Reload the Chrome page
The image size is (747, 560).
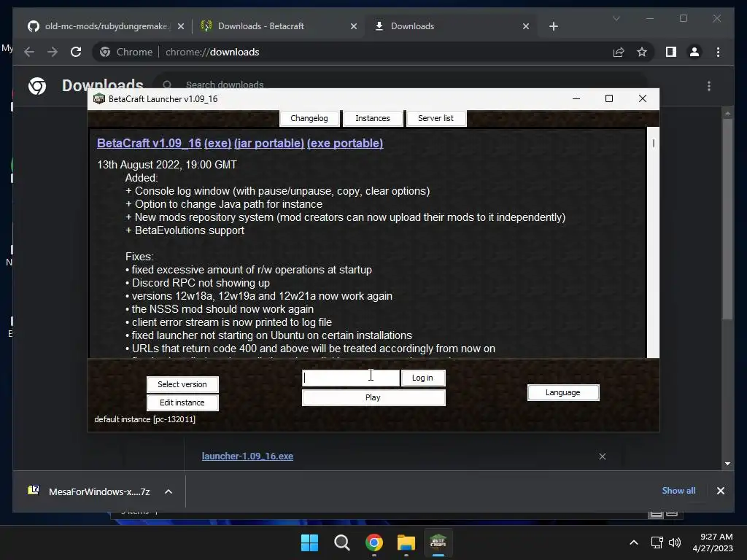coord(76,52)
